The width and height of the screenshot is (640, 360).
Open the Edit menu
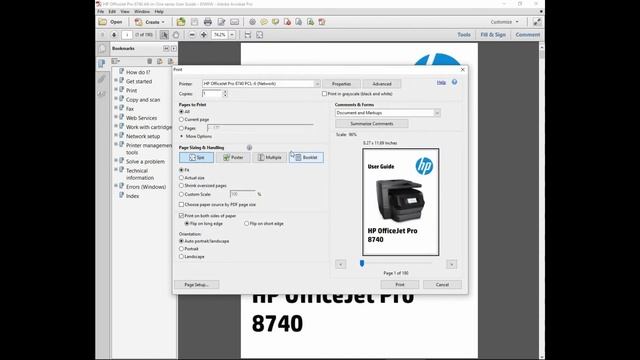[112, 11]
